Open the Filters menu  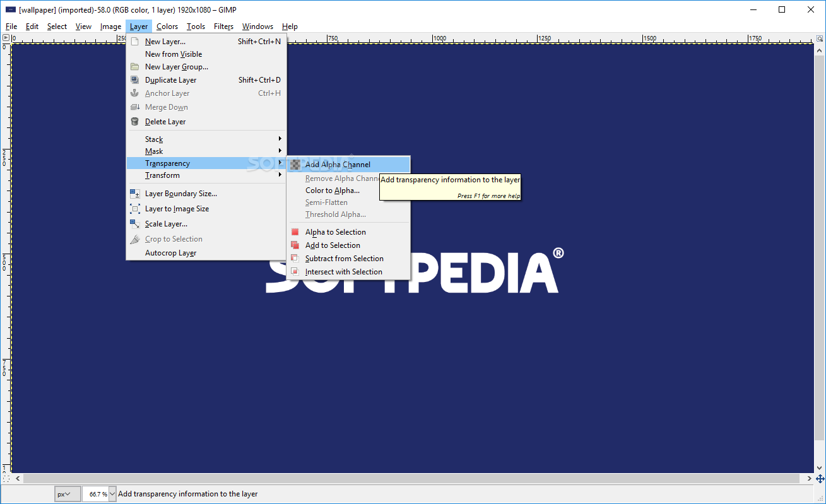(224, 26)
